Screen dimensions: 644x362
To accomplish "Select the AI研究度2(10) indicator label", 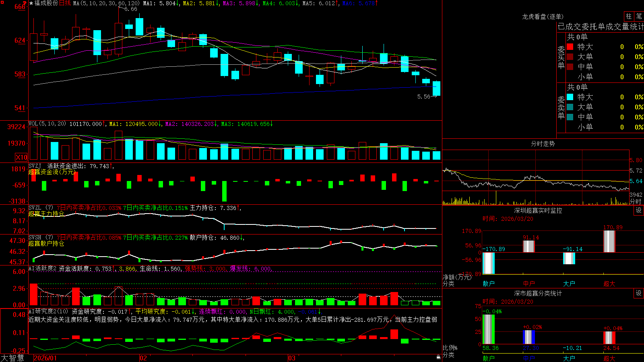I will 48,311.
